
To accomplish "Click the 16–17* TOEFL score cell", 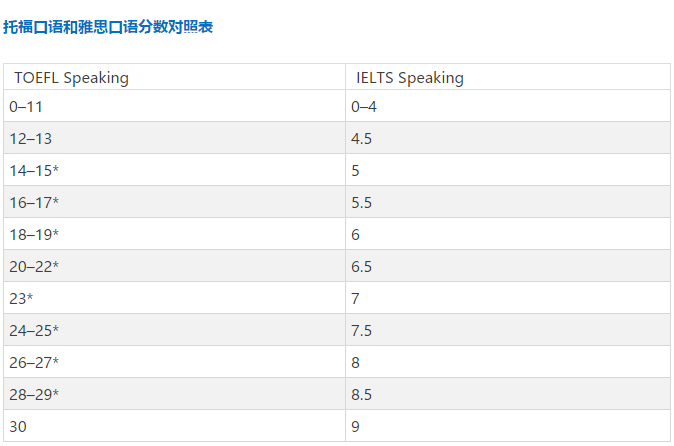I will tap(34, 202).
